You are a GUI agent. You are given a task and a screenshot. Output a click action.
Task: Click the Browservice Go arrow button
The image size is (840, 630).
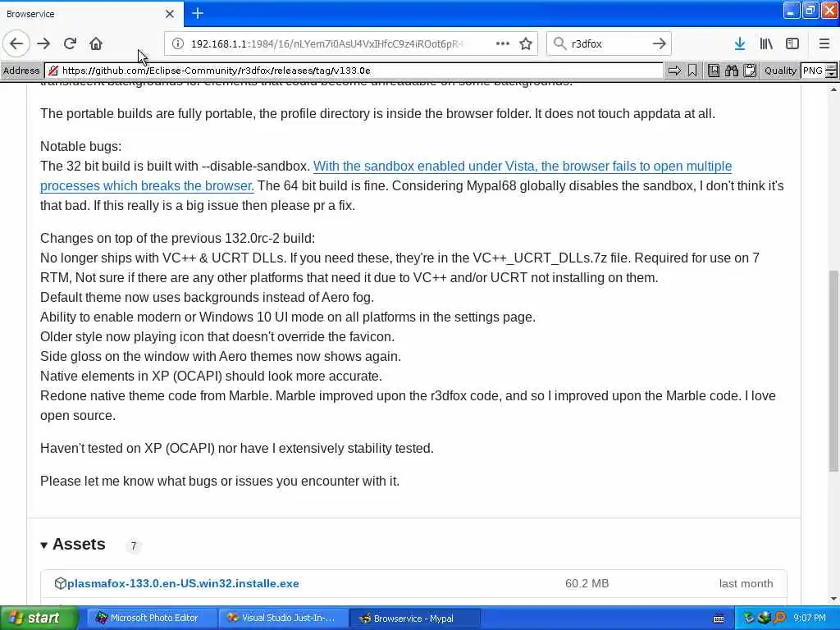(x=674, y=71)
